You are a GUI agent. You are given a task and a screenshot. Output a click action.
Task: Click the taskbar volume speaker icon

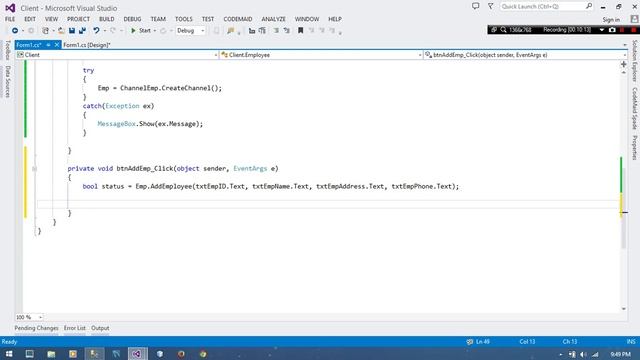click(x=583, y=354)
